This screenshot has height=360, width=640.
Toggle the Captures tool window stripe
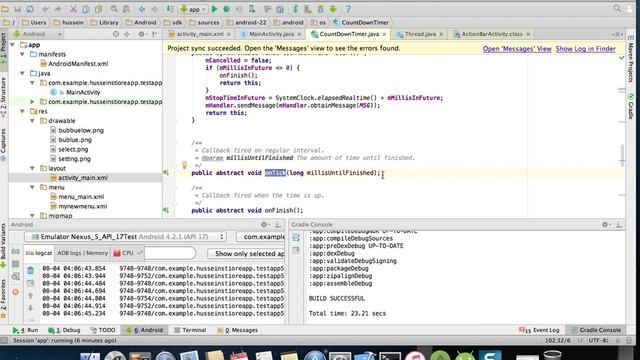[3, 144]
